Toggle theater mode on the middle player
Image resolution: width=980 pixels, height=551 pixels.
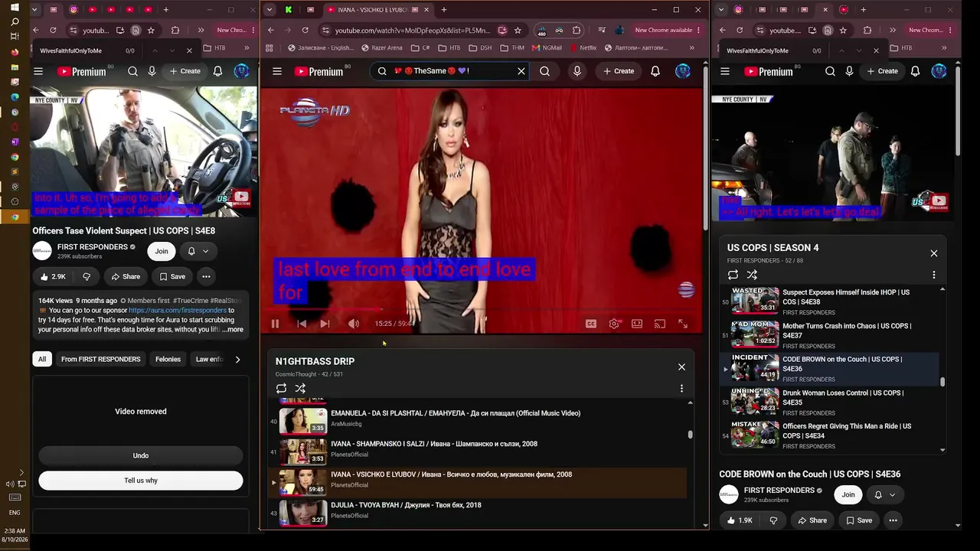637,324
